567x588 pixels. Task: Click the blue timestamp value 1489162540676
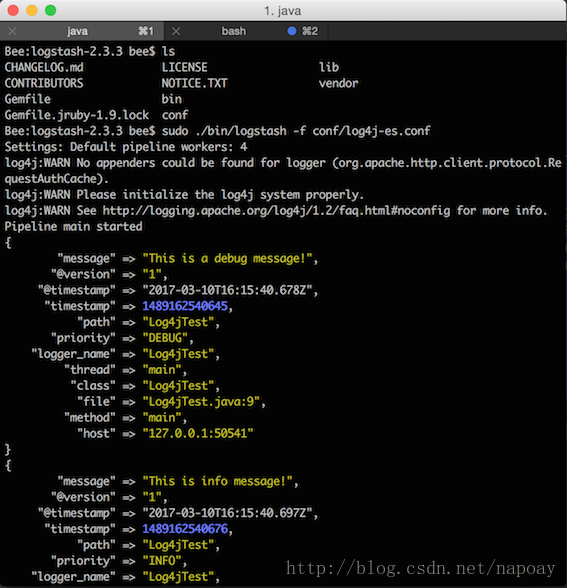[185, 529]
